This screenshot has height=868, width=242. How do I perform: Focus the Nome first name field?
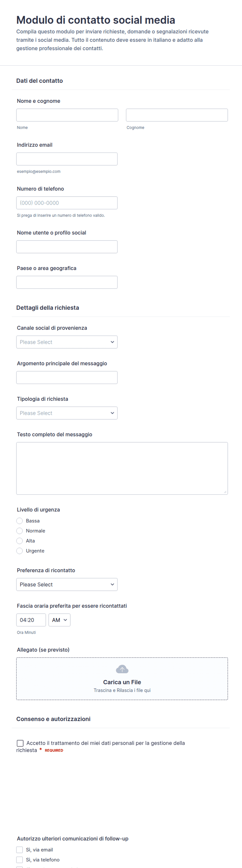coord(67,115)
